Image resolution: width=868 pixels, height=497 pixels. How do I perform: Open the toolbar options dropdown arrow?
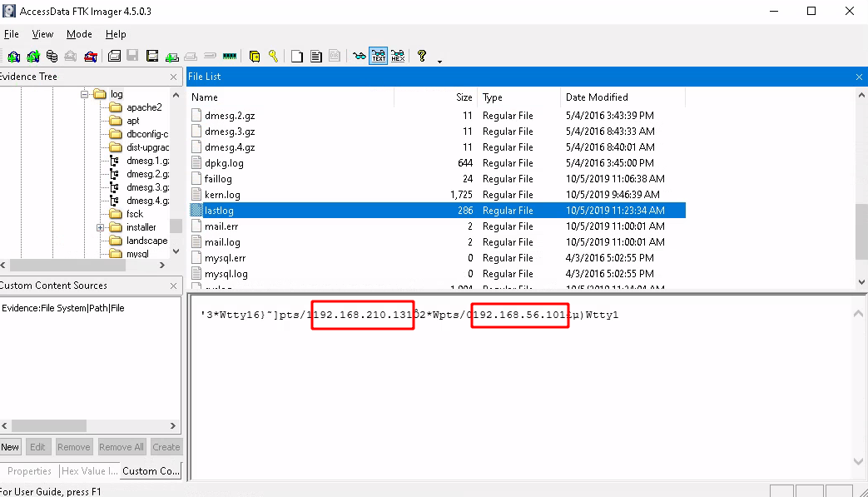point(439,61)
